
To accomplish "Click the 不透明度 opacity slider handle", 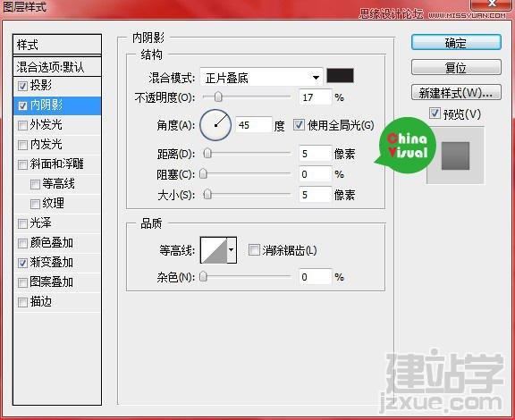I will [x=218, y=97].
